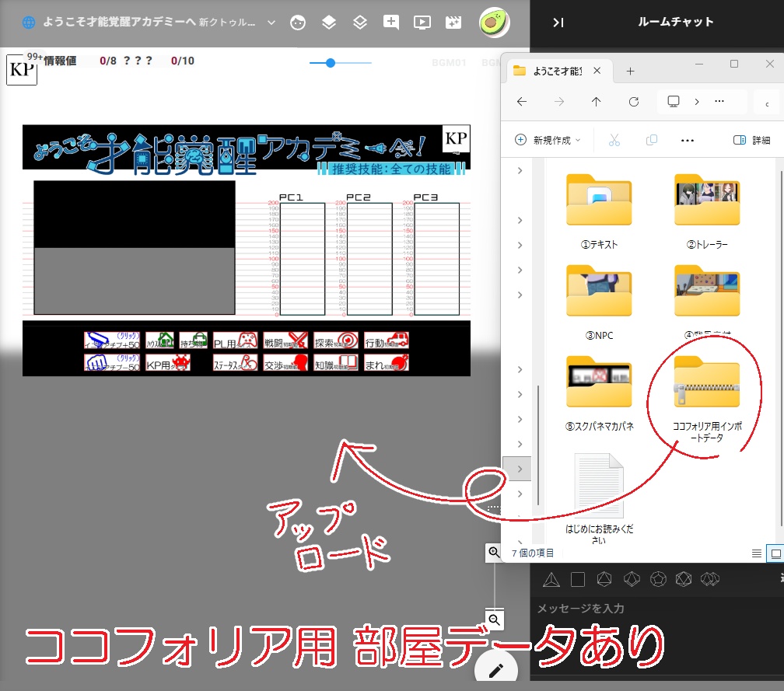784x691 pixels.
Task: Click the lower zoom magnifier button
Action: pyautogui.click(x=494, y=620)
